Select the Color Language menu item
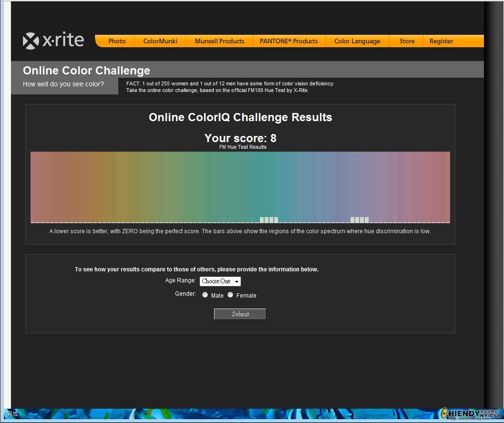Viewport: 504px width, 423px height. [357, 41]
